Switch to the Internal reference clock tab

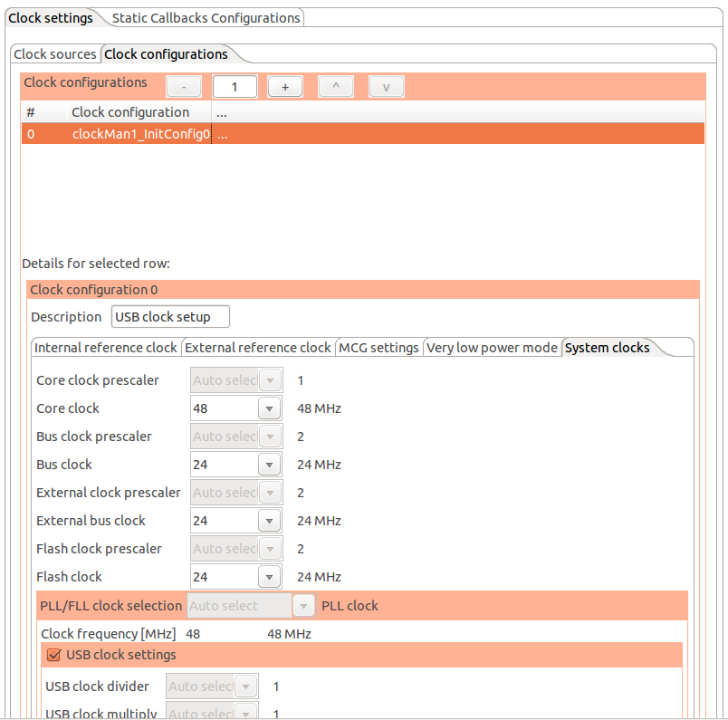point(106,347)
